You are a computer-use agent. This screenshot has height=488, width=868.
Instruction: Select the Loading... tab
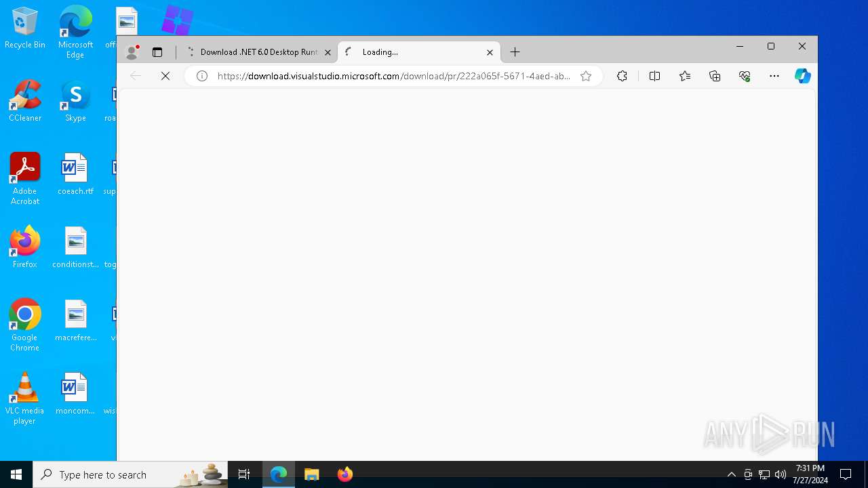coord(418,52)
